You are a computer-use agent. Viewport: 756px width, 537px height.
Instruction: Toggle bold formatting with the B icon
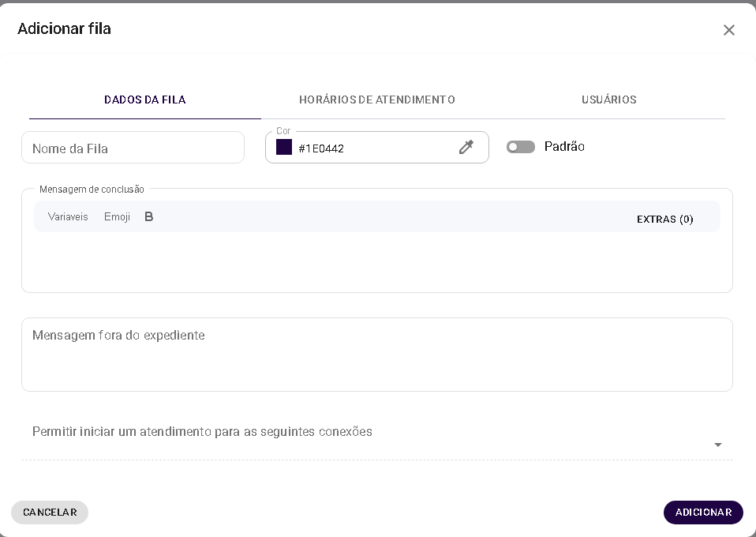click(x=148, y=216)
